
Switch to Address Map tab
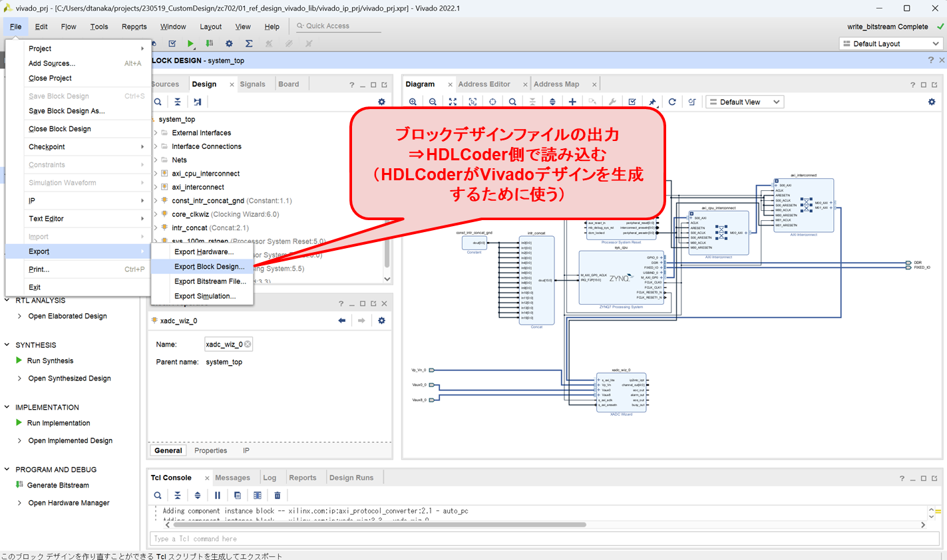556,84
